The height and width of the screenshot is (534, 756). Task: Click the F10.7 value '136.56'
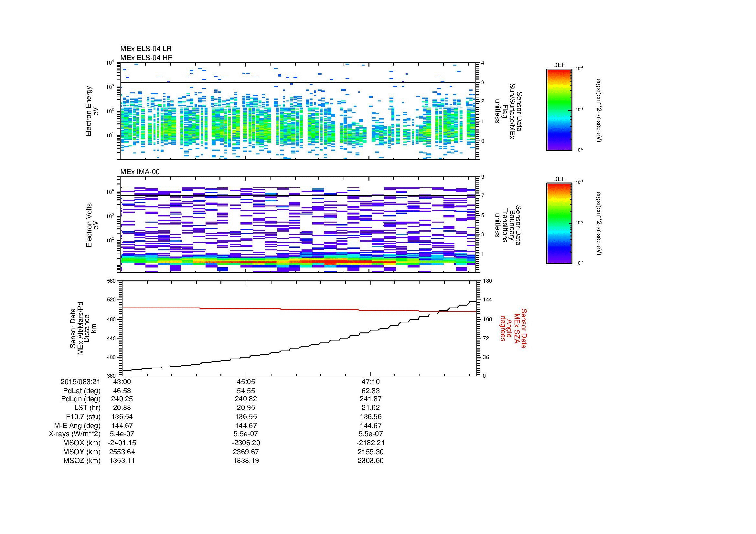point(371,416)
